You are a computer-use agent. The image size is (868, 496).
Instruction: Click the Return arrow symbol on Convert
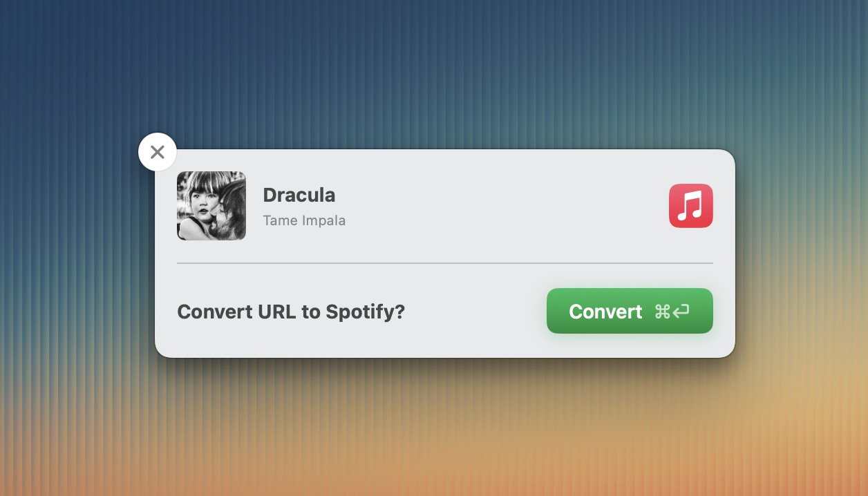[681, 312]
